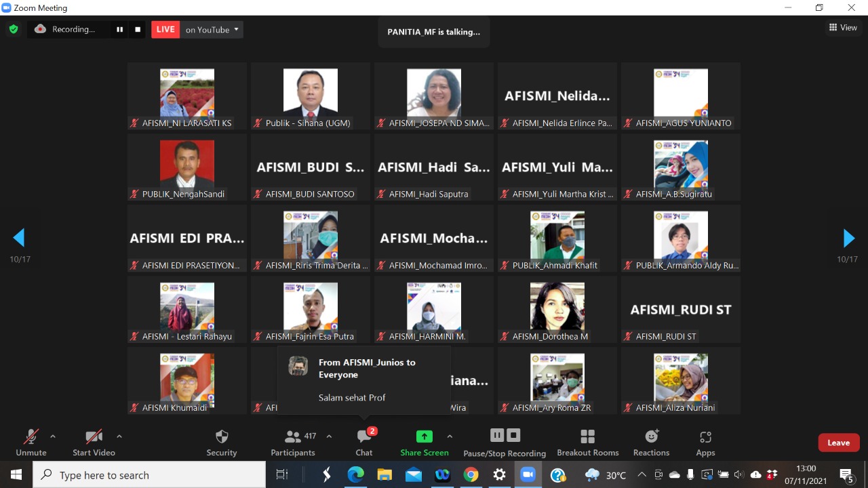
Task: Click the red Leave button
Action: (838, 443)
